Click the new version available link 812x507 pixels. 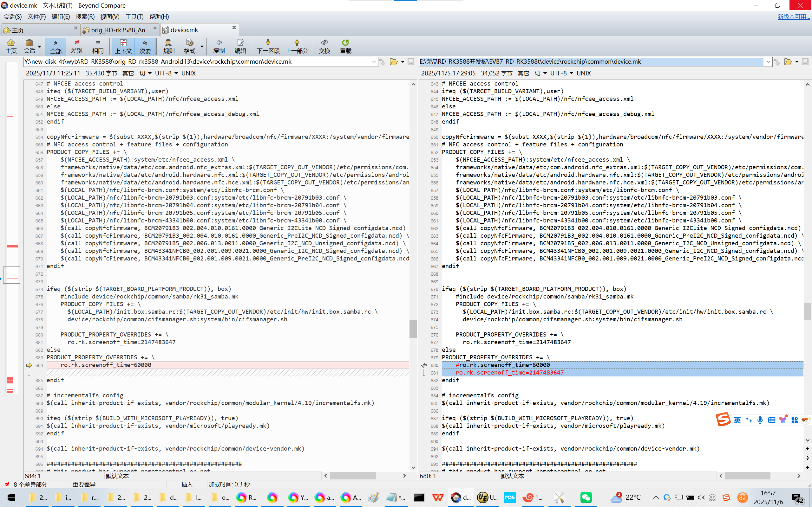[793, 16]
